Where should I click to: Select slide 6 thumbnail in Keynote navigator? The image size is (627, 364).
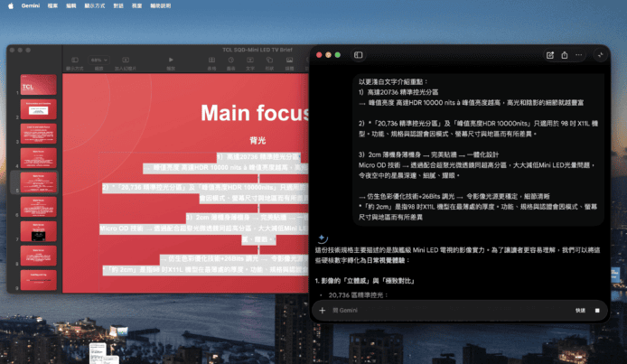coord(38,207)
